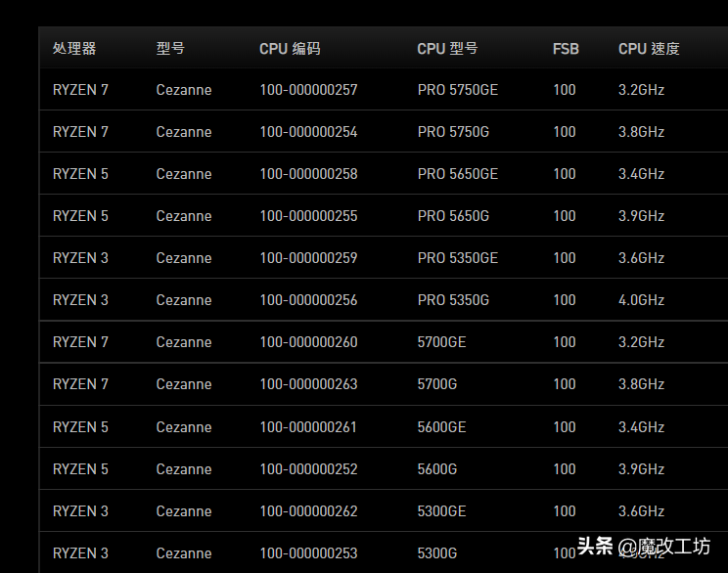This screenshot has height=573, width=728.
Task: Select CPU code 100-000000256
Action: point(309,300)
